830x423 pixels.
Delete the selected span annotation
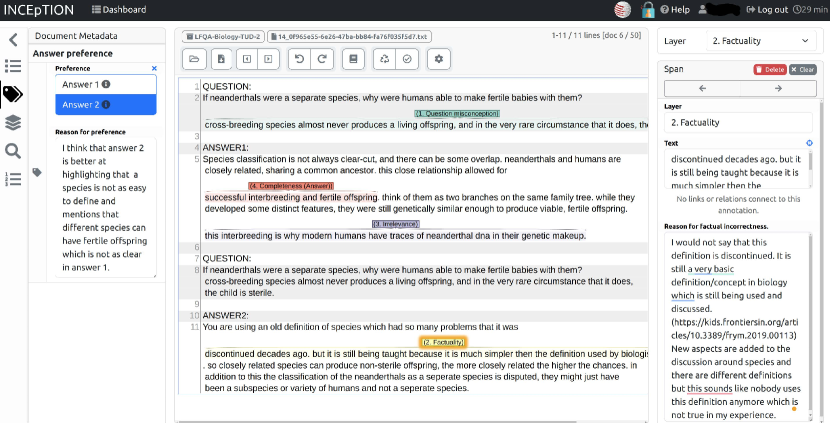point(769,69)
